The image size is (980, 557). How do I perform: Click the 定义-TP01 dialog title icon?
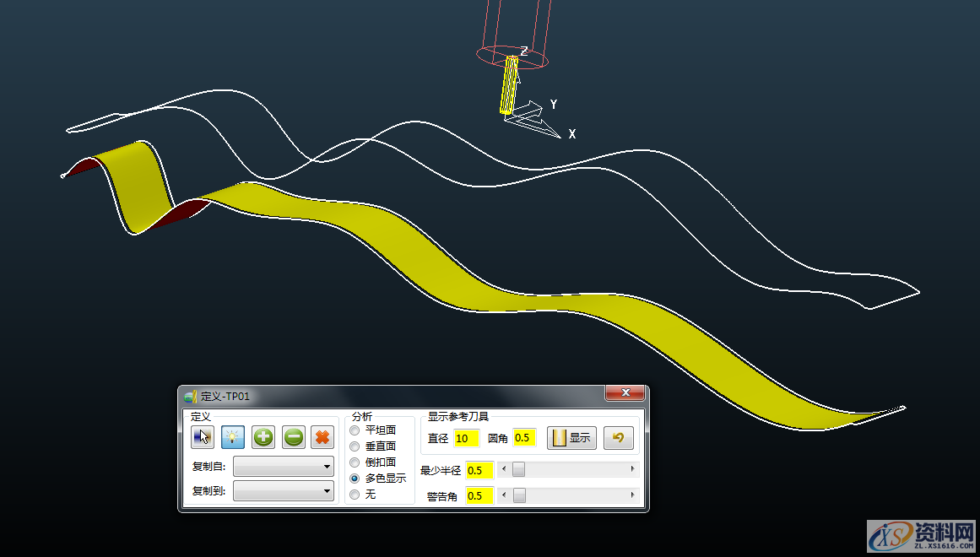click(191, 395)
